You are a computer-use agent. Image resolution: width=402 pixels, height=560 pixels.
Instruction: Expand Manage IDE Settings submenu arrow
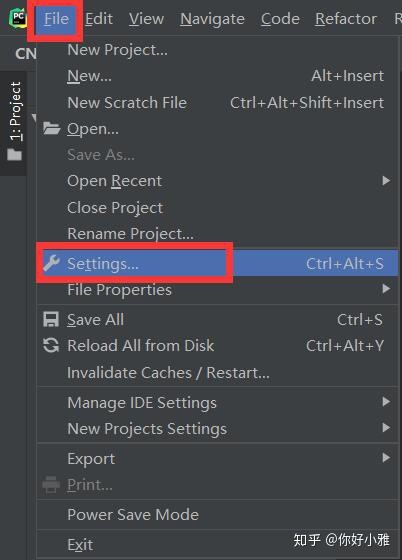386,402
